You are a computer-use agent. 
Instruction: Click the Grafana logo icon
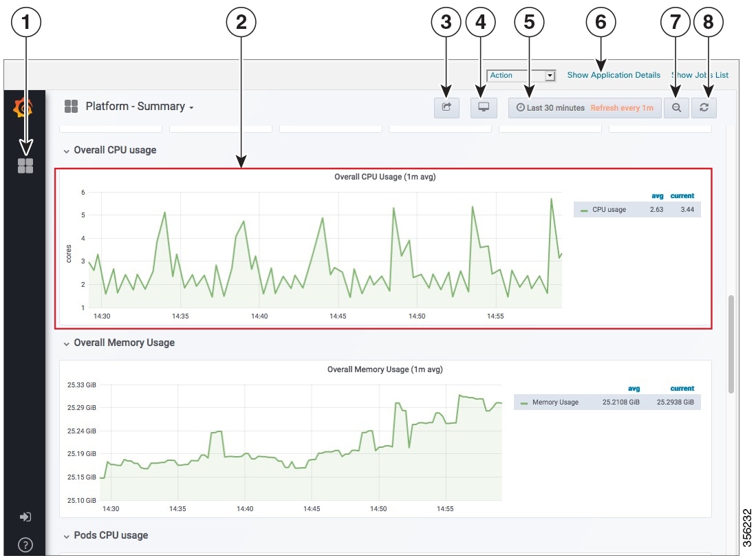point(23,107)
